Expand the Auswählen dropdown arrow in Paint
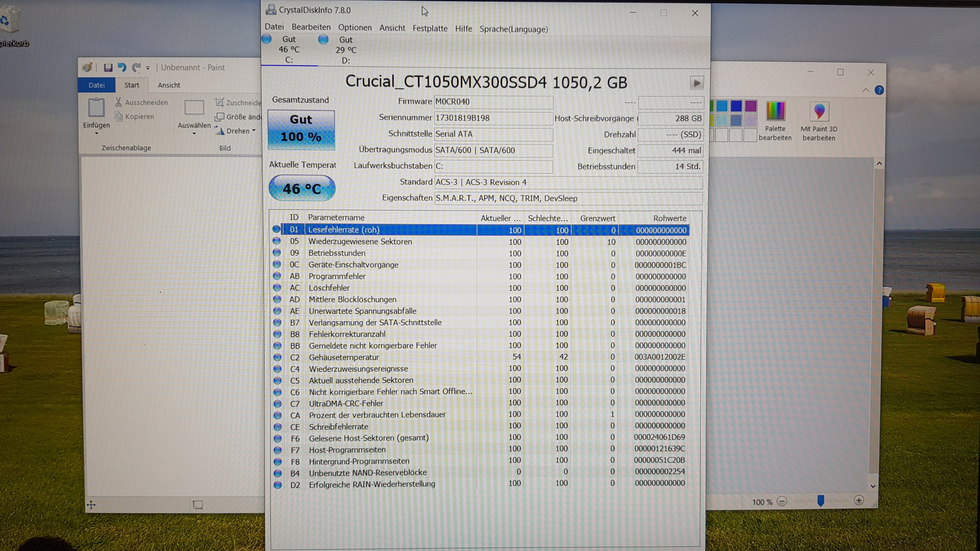 [194, 134]
